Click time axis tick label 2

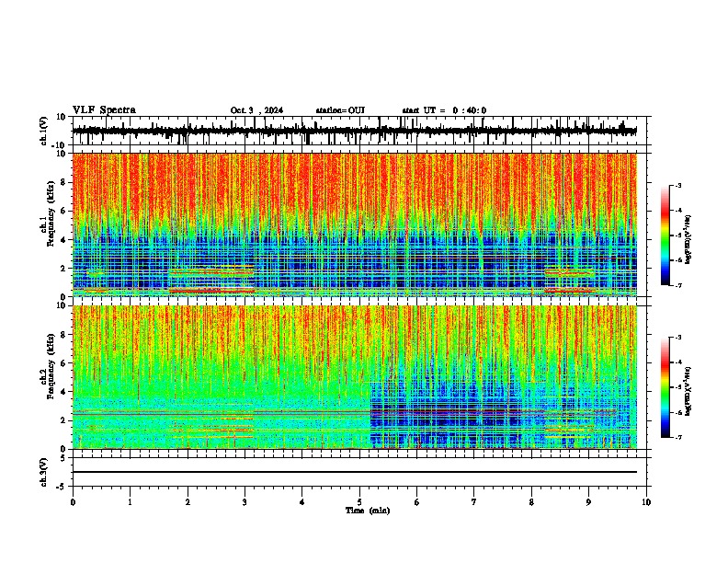click(x=188, y=502)
